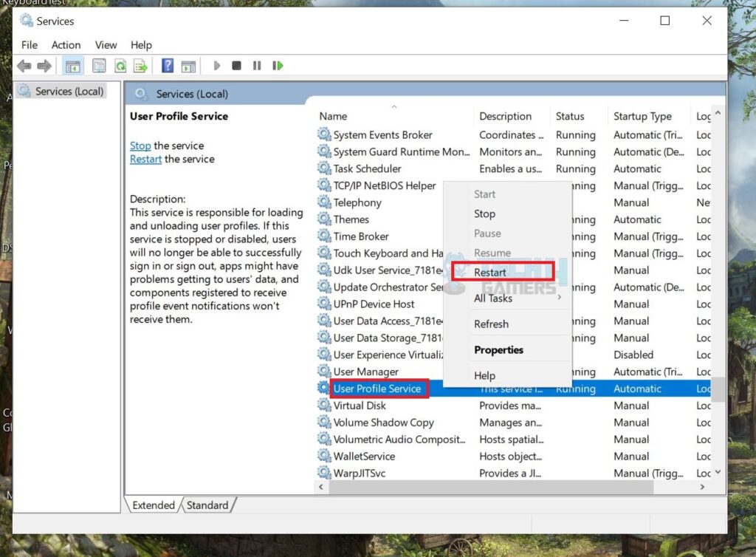Click the Export List toolbar icon
756x557 pixels.
coord(140,66)
